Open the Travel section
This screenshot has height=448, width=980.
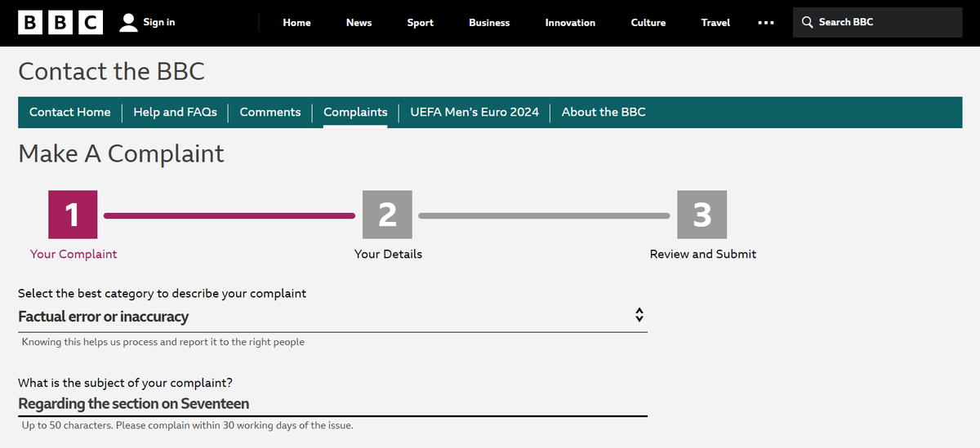pos(715,23)
